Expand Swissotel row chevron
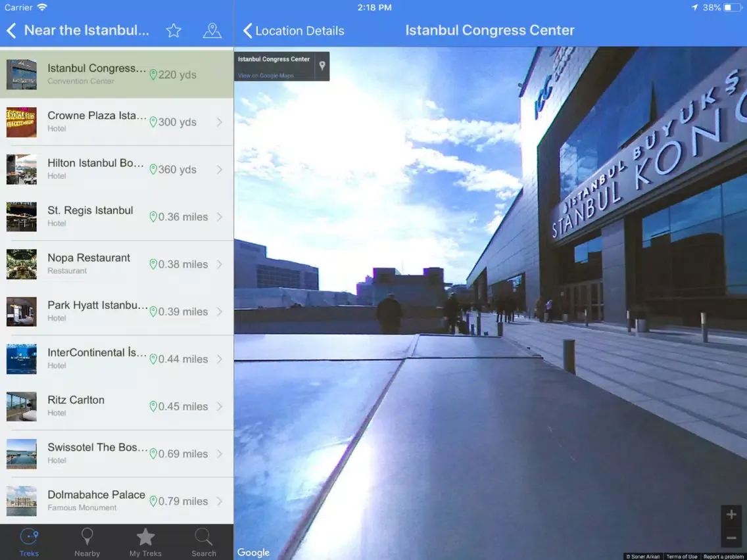This screenshot has width=747, height=560. click(x=220, y=454)
